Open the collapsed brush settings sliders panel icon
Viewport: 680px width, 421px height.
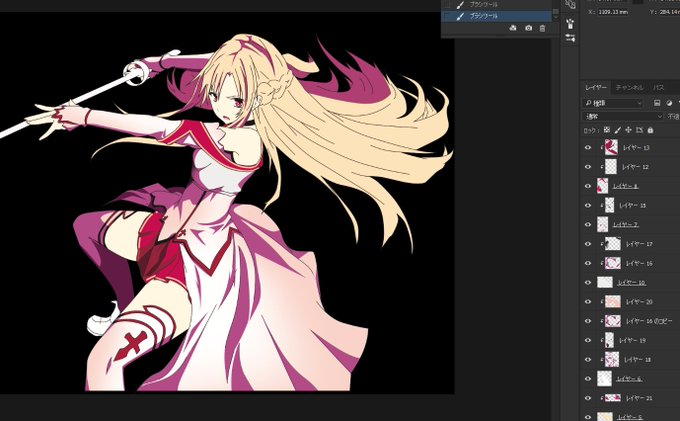[570, 38]
